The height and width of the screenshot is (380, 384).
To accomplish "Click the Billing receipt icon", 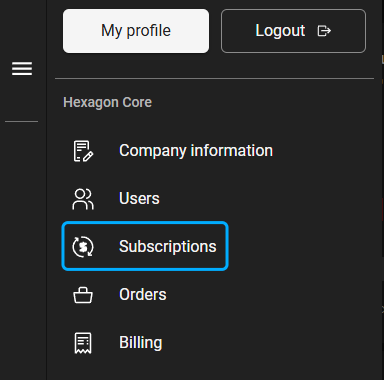I will point(83,343).
